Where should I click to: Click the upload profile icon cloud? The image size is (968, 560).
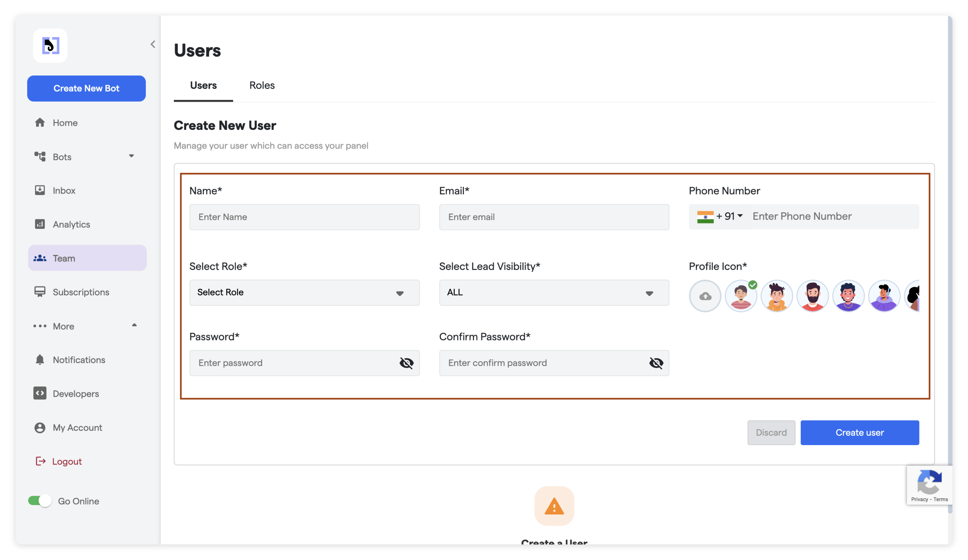point(705,296)
